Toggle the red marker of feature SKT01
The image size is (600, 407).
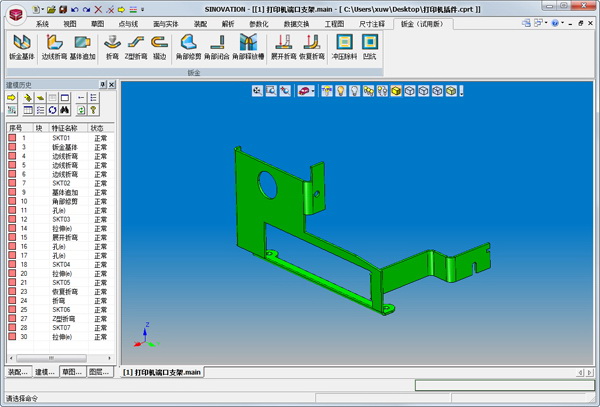[x=11, y=138]
